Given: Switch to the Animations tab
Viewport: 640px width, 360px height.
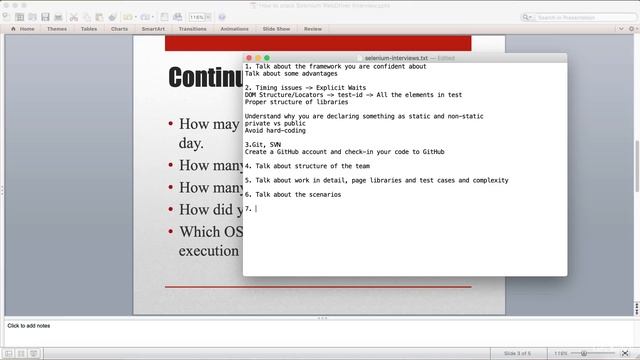Looking at the screenshot, I should (x=234, y=29).
